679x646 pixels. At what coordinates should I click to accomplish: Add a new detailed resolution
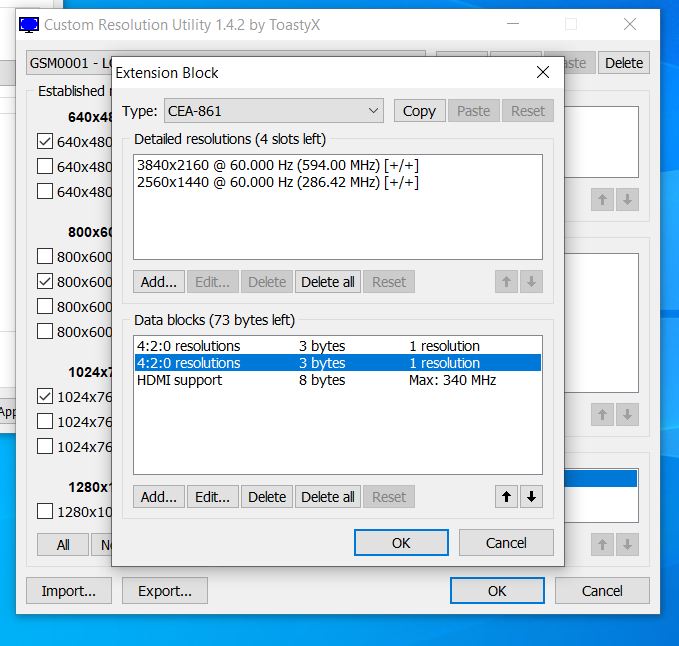[158, 282]
